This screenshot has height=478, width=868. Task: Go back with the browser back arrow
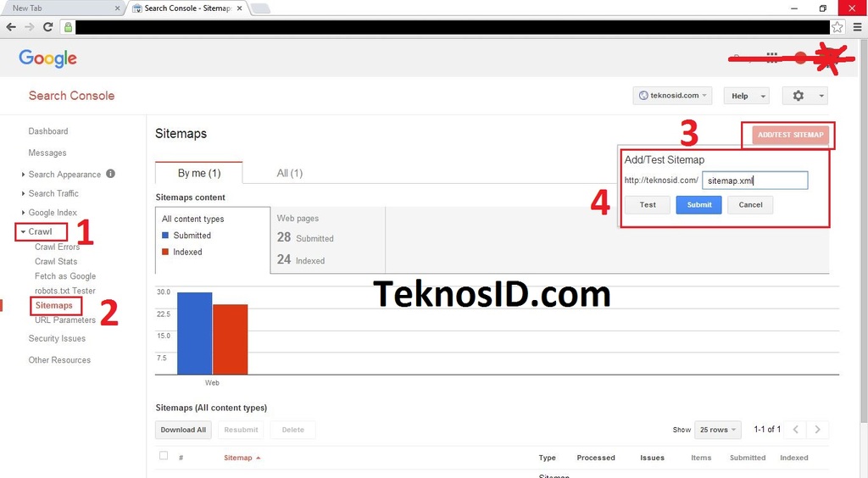[11, 26]
